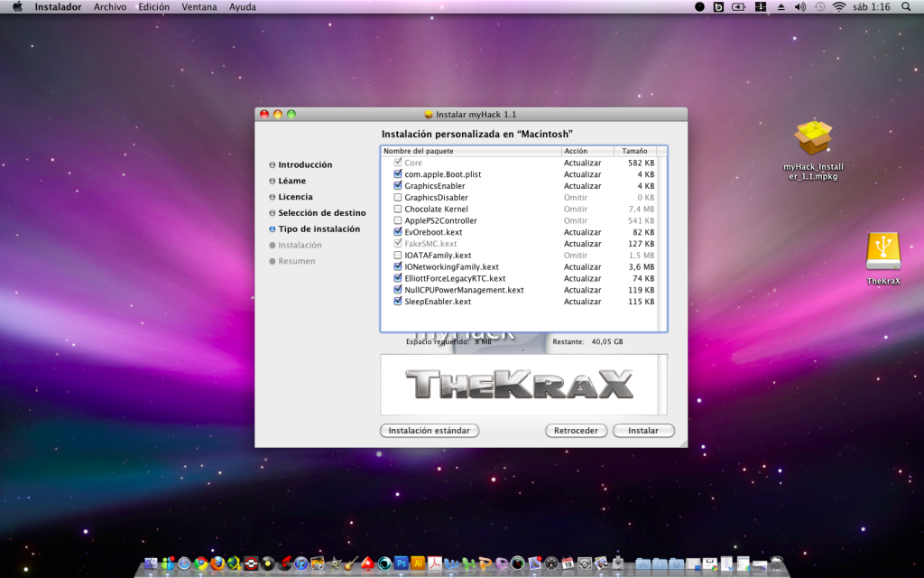Open Adobe Acrobat in the Dock

pyautogui.click(x=434, y=564)
